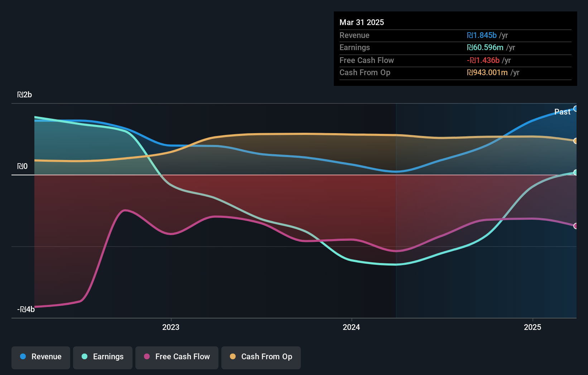Click the orange Cash From Op legend dot
The image size is (588, 375).
tap(233, 356)
